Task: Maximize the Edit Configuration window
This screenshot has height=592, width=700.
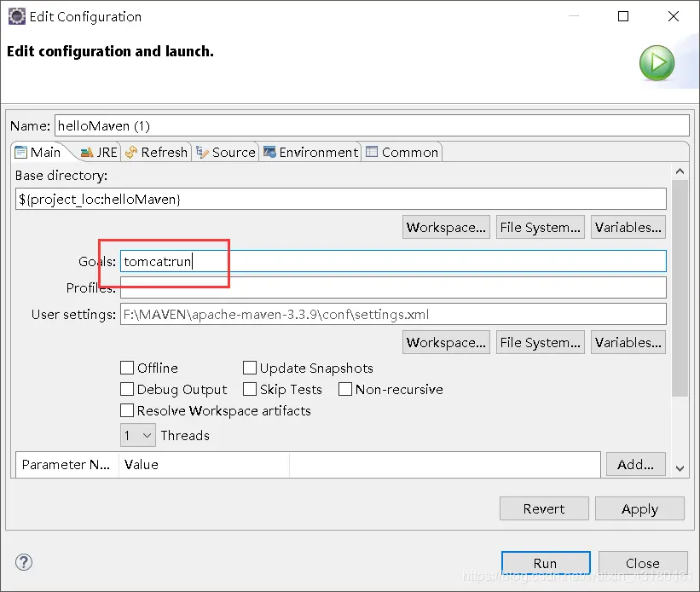Action: tap(623, 16)
